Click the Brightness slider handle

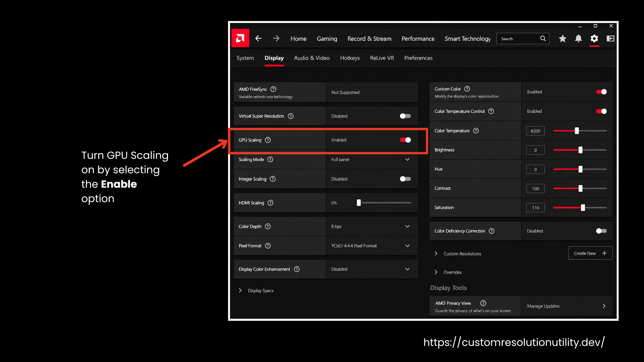[x=581, y=150]
